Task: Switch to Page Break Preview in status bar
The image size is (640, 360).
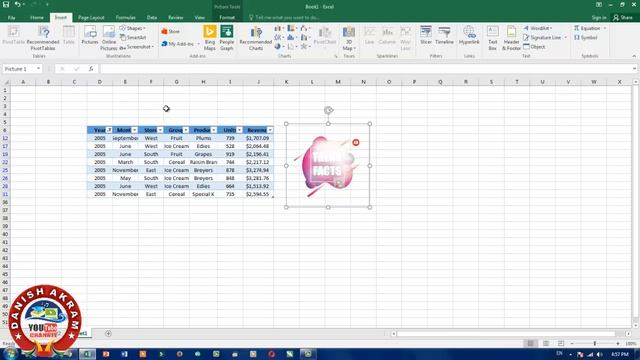Action: [x=561, y=344]
